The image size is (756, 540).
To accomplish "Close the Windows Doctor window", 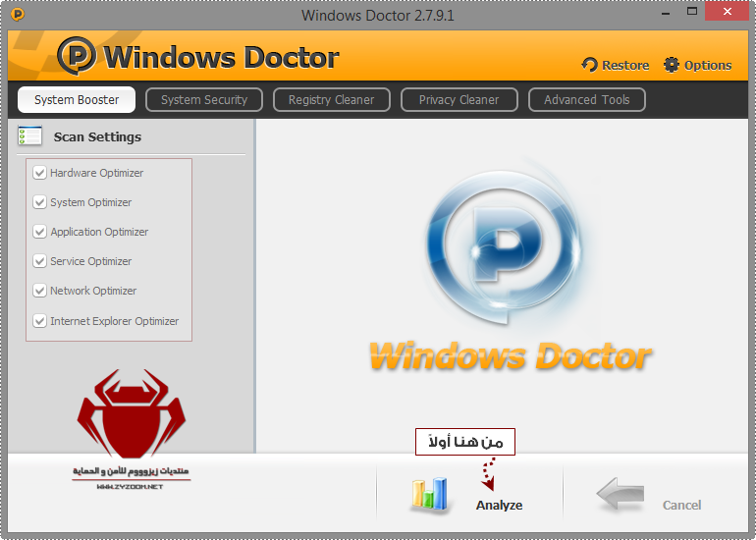I will coord(728,11).
